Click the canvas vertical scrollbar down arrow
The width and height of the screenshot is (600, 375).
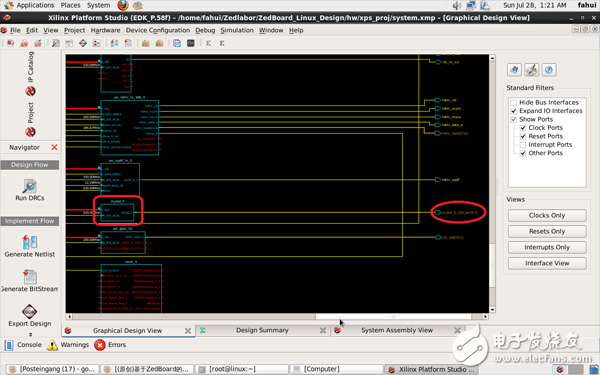(492, 310)
